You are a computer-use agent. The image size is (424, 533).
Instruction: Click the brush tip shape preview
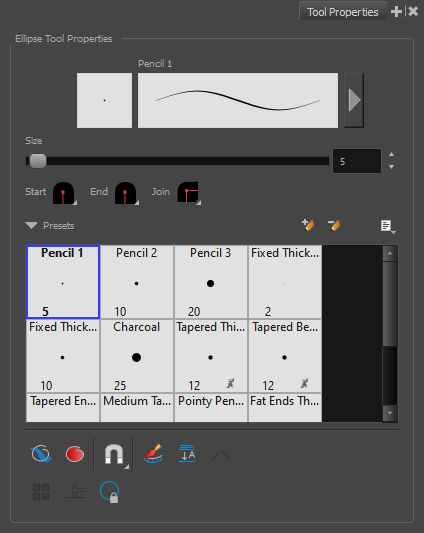104,100
